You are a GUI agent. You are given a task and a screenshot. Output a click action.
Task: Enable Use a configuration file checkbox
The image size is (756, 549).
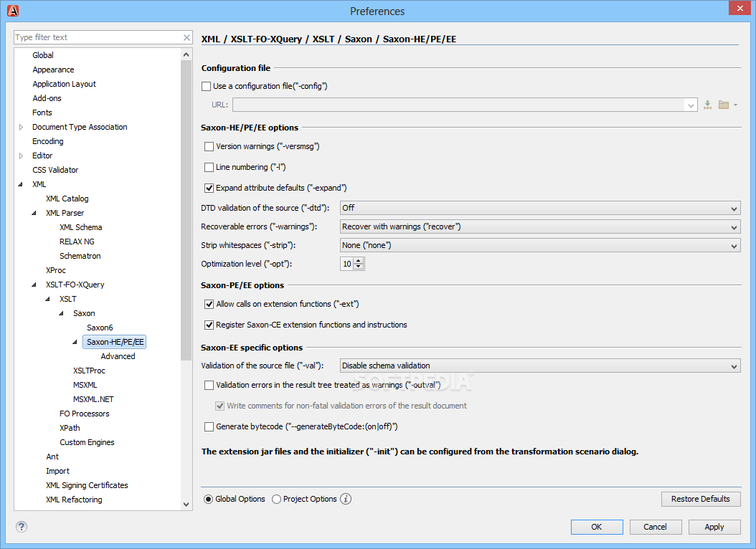[207, 86]
